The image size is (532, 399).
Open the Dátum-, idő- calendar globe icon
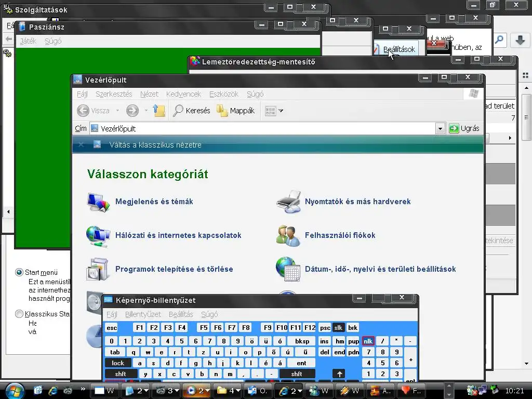click(288, 270)
